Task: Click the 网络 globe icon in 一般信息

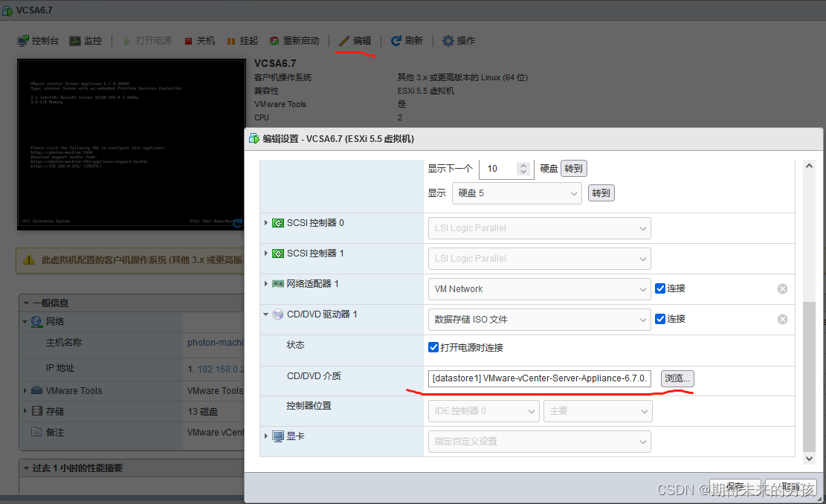Action: click(36, 322)
